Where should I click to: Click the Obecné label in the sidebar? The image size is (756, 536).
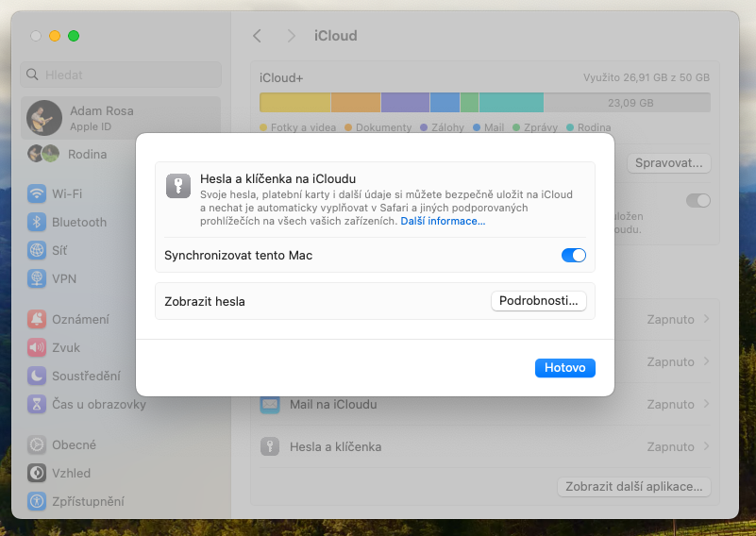click(x=74, y=444)
